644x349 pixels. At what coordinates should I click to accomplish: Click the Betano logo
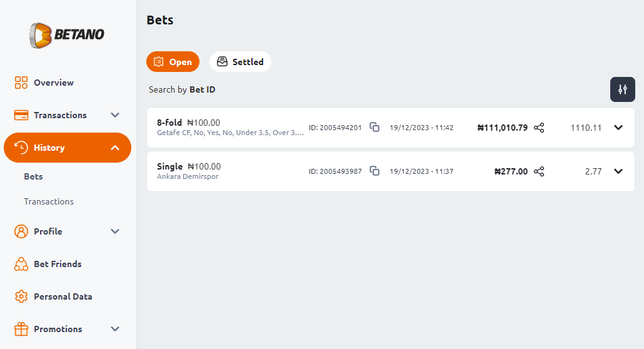tap(67, 35)
